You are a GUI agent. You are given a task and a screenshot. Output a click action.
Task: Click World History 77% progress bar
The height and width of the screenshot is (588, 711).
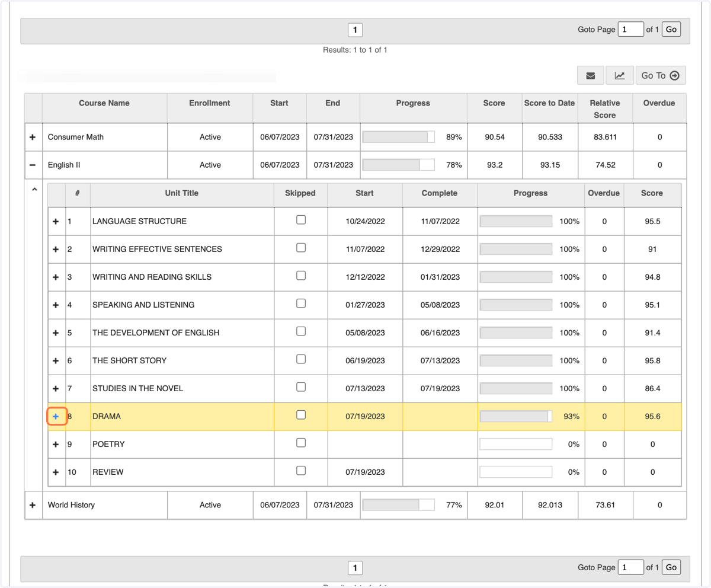tap(398, 505)
